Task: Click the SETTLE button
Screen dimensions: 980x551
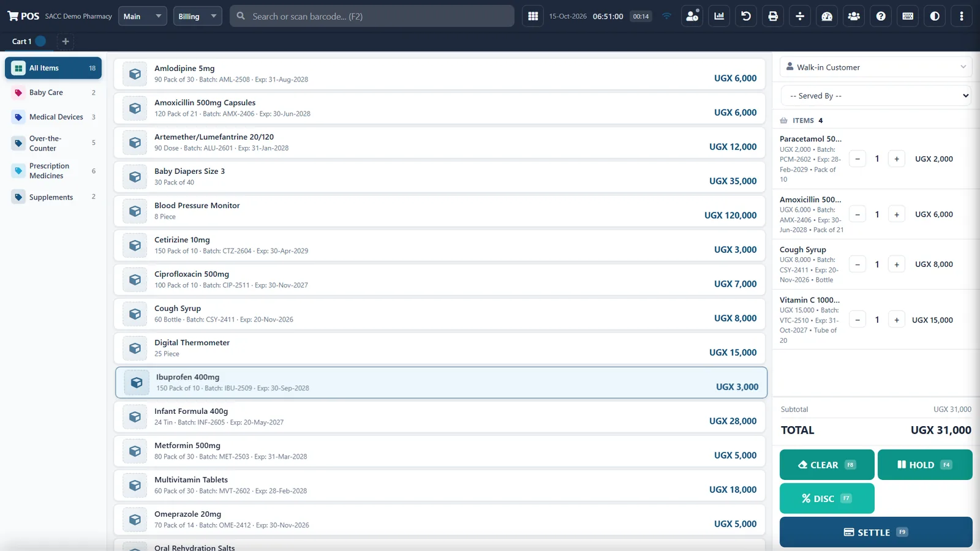Action: pos(876,532)
